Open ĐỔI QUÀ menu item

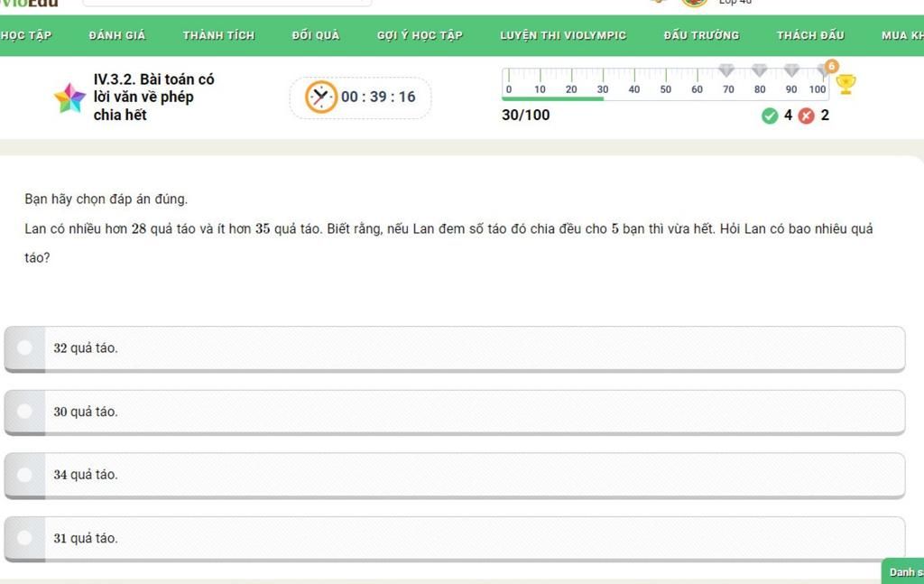(316, 35)
